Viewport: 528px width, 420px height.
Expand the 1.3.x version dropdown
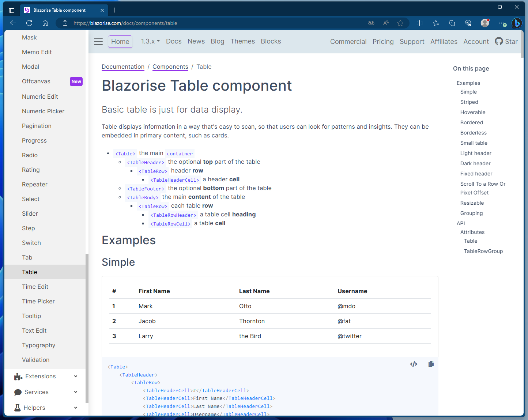pyautogui.click(x=150, y=41)
